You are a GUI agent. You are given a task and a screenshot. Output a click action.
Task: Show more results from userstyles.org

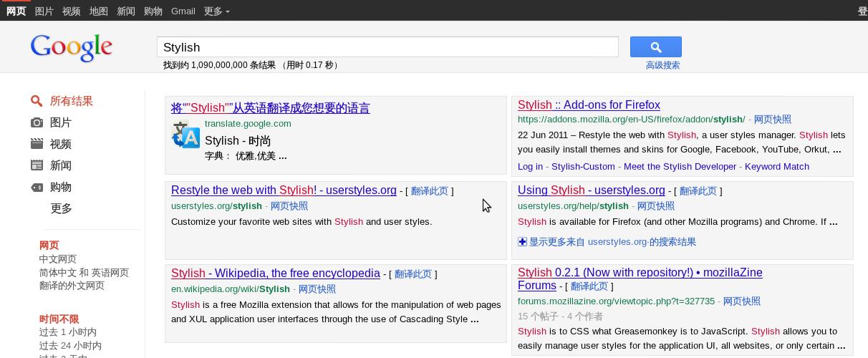612,242
